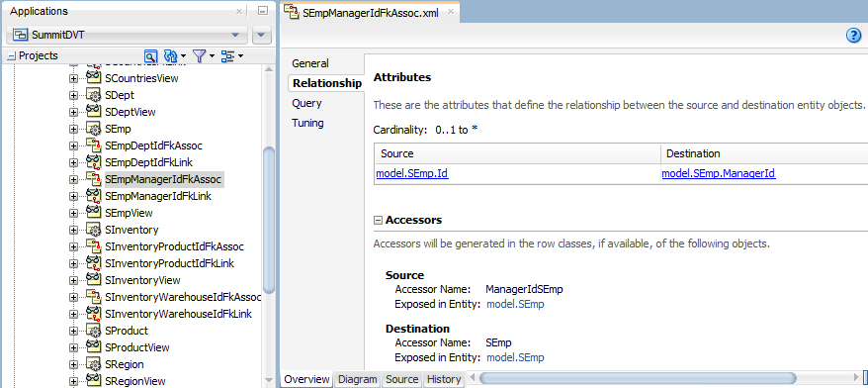The image size is (868, 388).
Task: Expand the SEmpView tree node
Action: tap(73, 214)
